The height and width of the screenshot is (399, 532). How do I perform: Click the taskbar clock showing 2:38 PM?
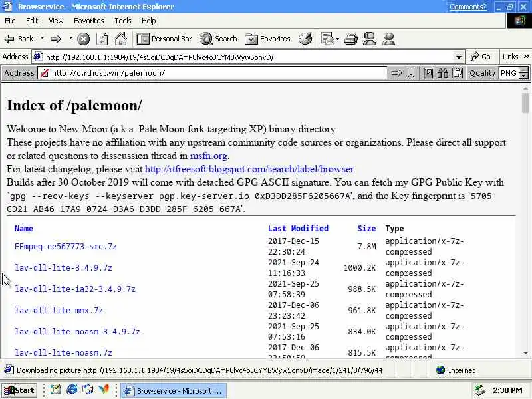(x=507, y=390)
